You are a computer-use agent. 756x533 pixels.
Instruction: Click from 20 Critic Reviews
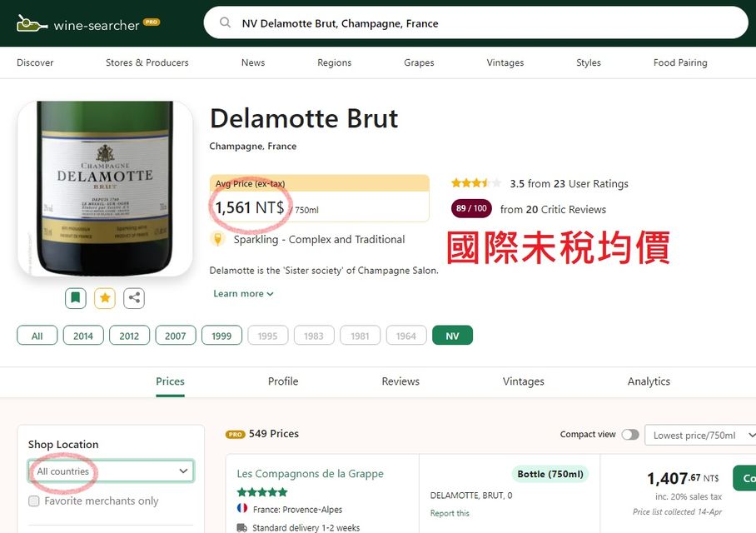(x=553, y=209)
